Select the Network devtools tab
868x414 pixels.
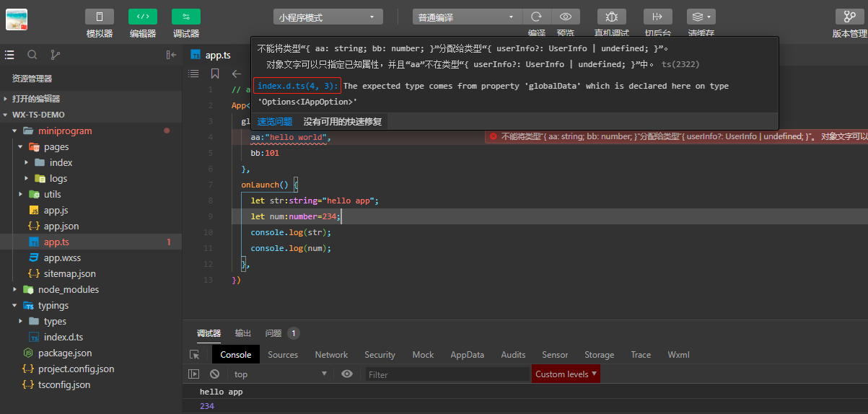(x=331, y=354)
